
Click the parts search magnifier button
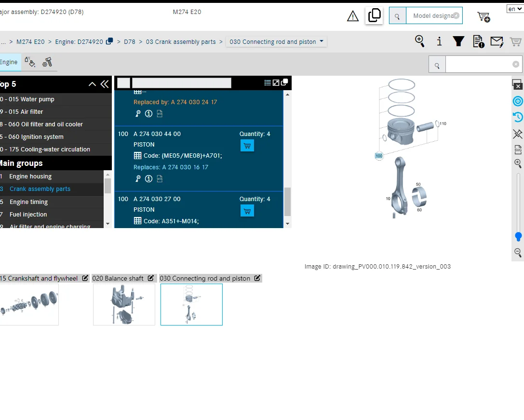click(437, 66)
